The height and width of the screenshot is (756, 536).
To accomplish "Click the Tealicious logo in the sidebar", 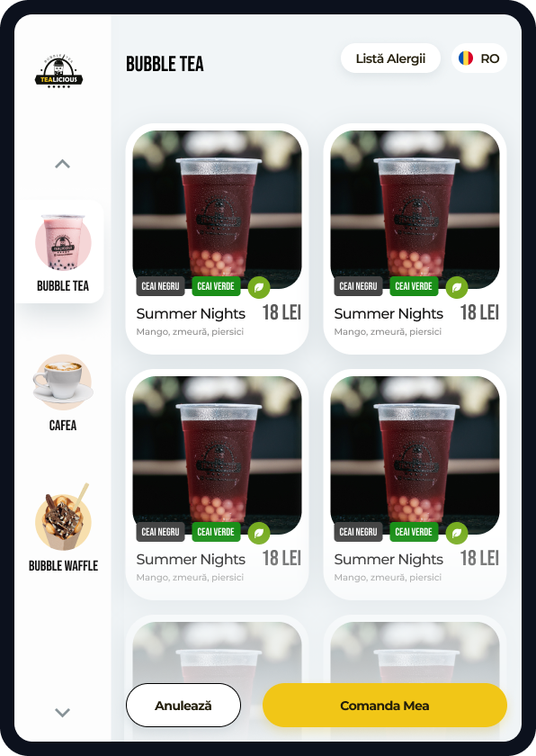I will pos(58,71).
